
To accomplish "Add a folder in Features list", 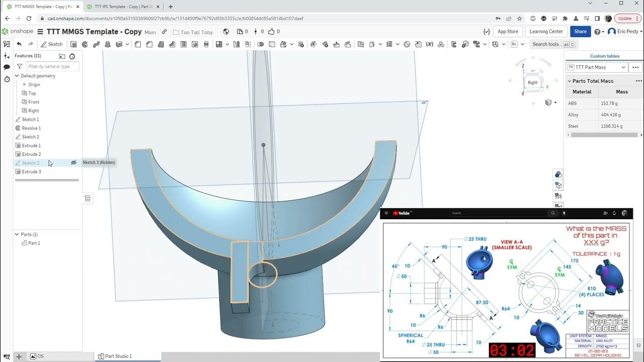I will point(62,56).
